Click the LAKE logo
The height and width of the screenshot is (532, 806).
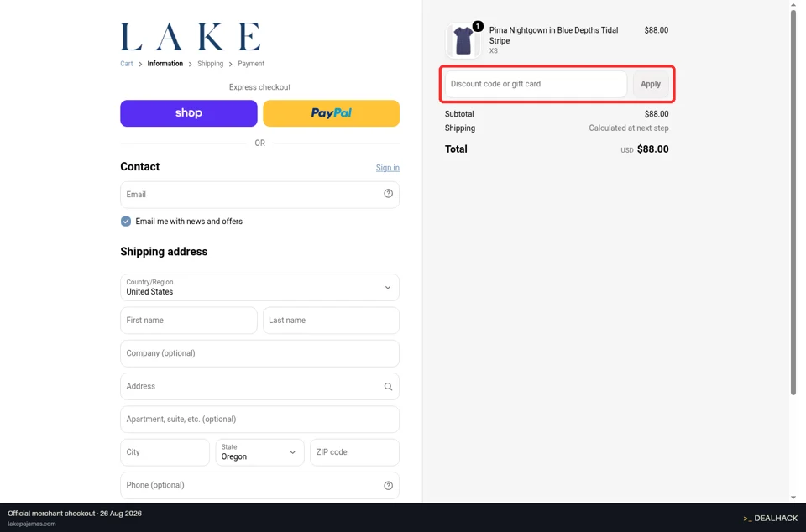coord(191,36)
